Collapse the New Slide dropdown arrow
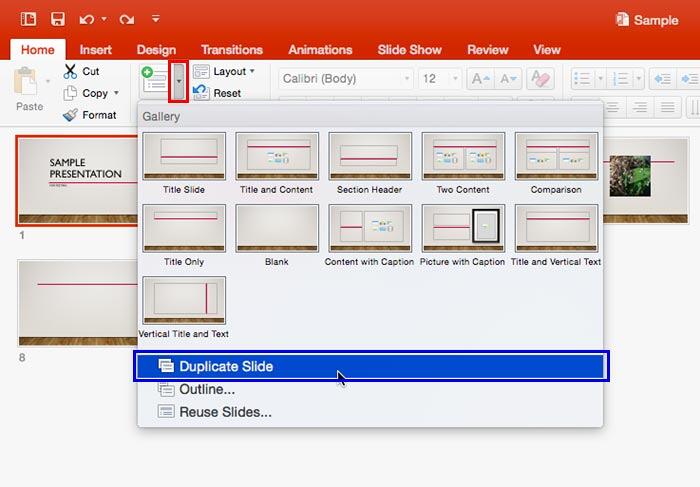This screenshot has height=487, width=700. pyautogui.click(x=179, y=81)
